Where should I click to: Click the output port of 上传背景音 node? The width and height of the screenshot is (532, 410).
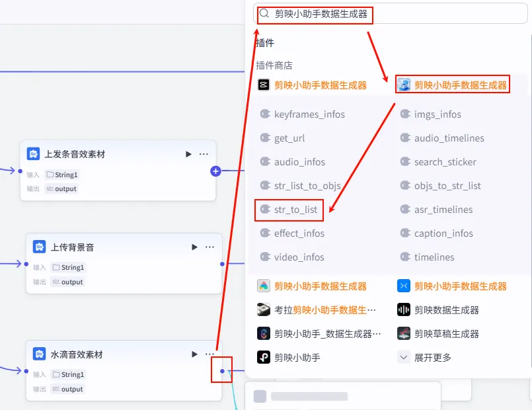pyautogui.click(x=222, y=264)
